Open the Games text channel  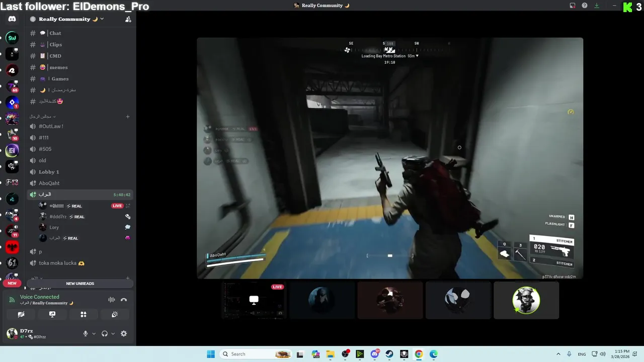(x=80, y=79)
